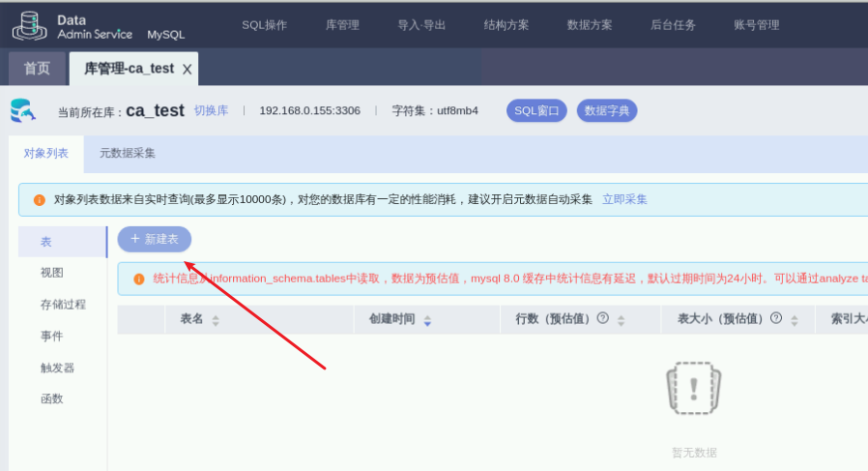Open the 数据字典 button
868x471 pixels.
[x=607, y=110]
